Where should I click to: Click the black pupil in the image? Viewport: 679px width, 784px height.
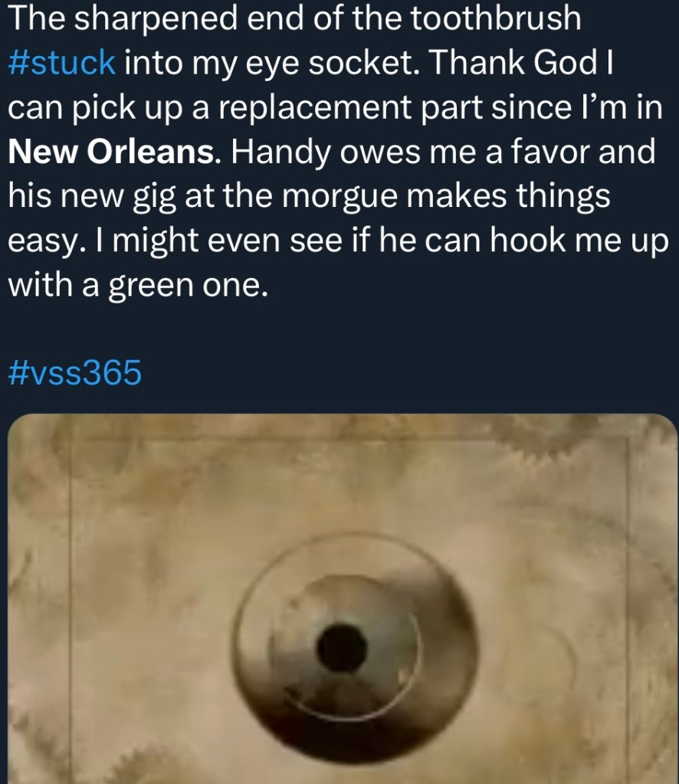click(x=343, y=648)
